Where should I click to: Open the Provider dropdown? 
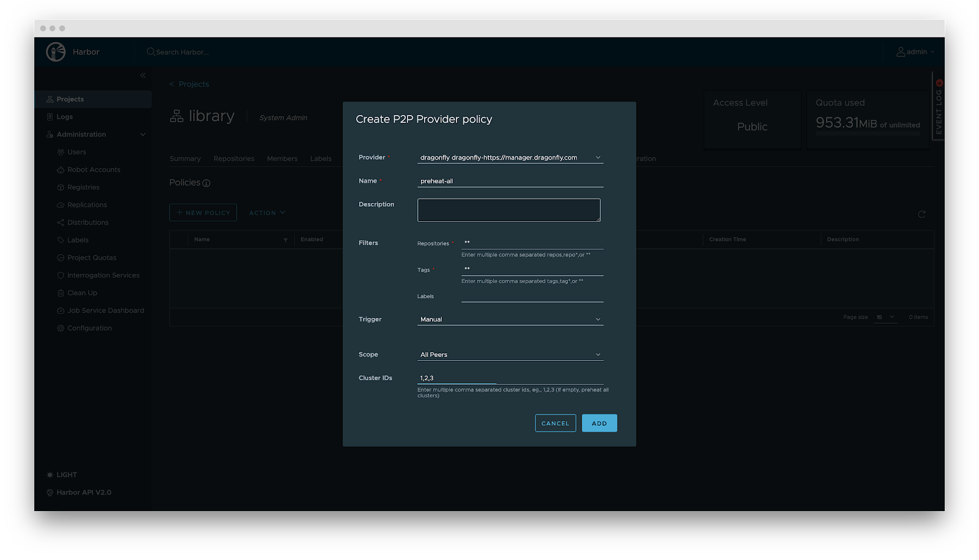point(510,158)
